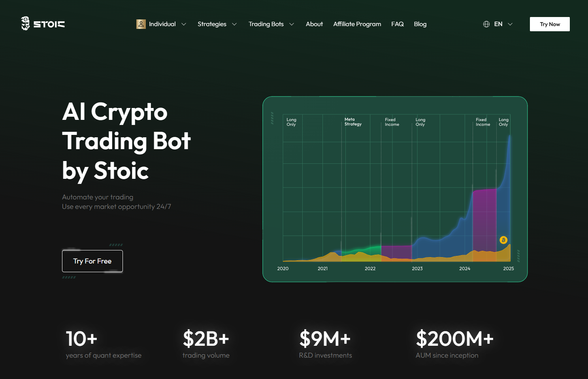This screenshot has height=379, width=588.
Task: Open the Individual menu
Action: (162, 24)
